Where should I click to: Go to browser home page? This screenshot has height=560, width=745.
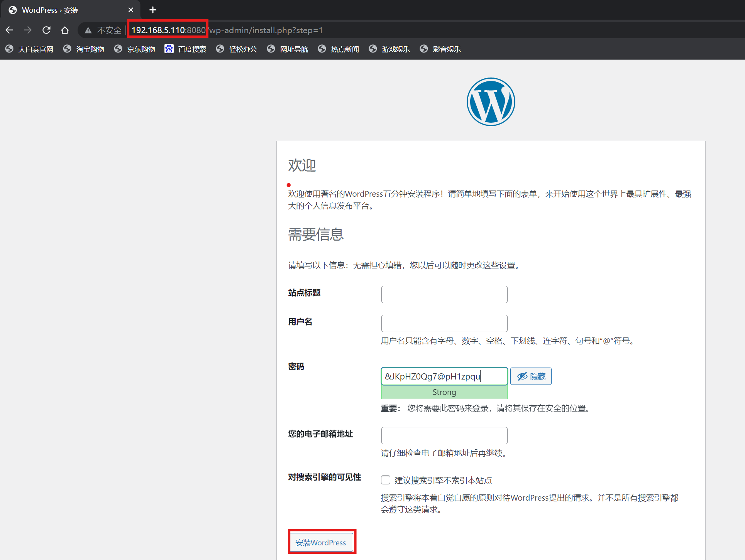(65, 30)
